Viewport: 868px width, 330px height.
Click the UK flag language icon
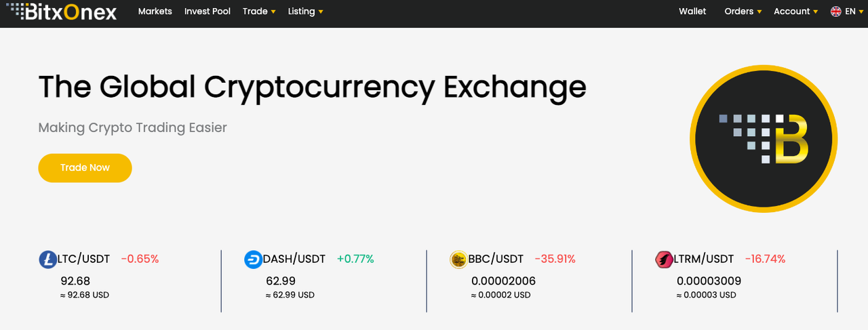coord(836,12)
